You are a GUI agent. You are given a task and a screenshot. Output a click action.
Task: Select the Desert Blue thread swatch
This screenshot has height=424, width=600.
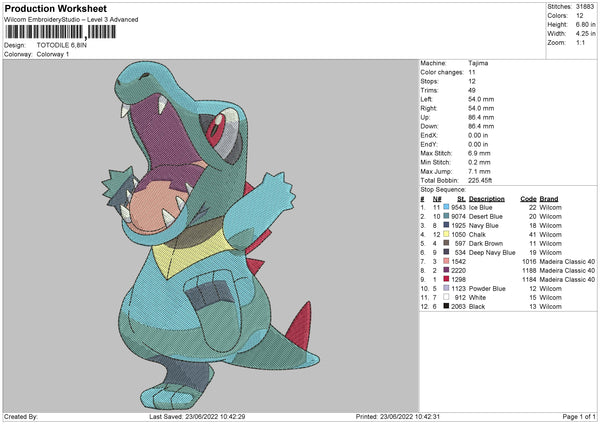pos(446,215)
